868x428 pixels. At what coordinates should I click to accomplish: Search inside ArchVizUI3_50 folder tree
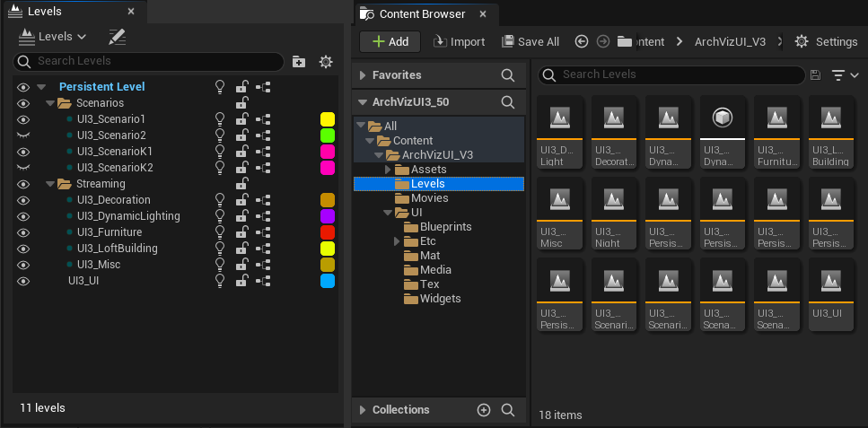508,102
